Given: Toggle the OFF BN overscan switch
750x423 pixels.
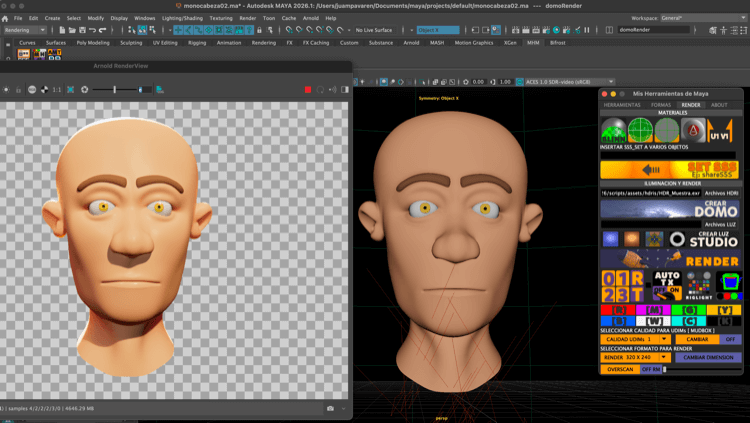Looking at the screenshot, I should [x=652, y=369].
